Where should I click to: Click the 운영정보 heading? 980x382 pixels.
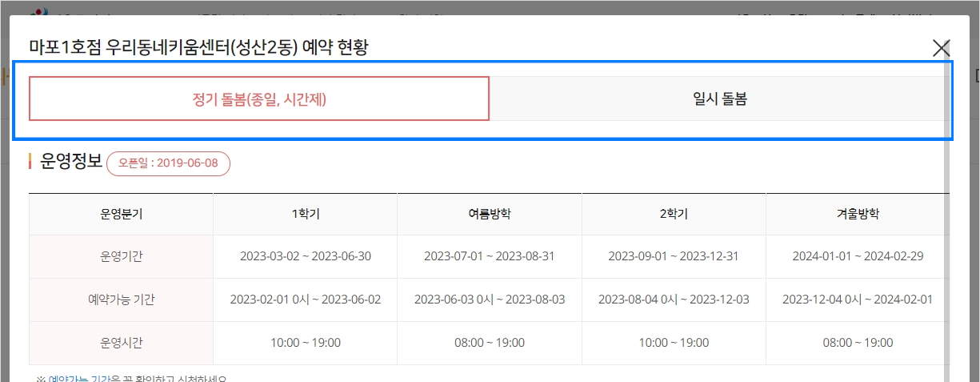point(71,162)
